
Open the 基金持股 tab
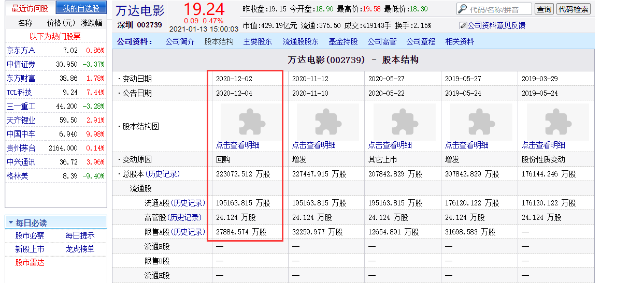click(x=343, y=41)
